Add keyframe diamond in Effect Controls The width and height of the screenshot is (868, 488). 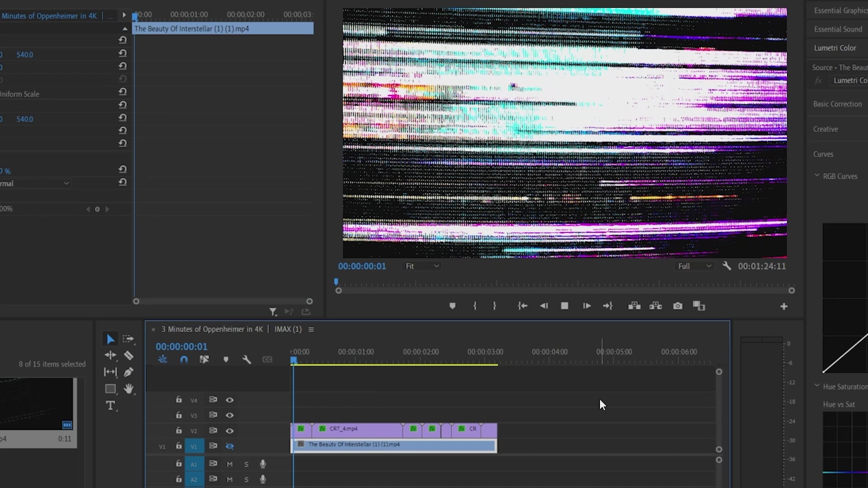[x=97, y=209]
